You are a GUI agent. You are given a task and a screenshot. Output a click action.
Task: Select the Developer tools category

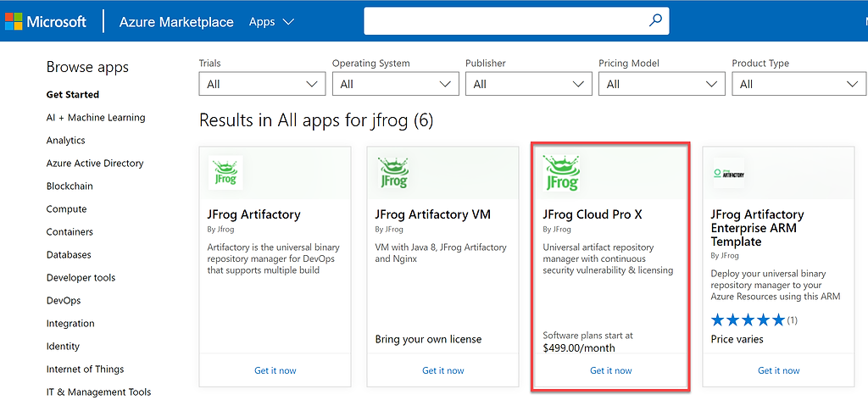click(x=81, y=278)
